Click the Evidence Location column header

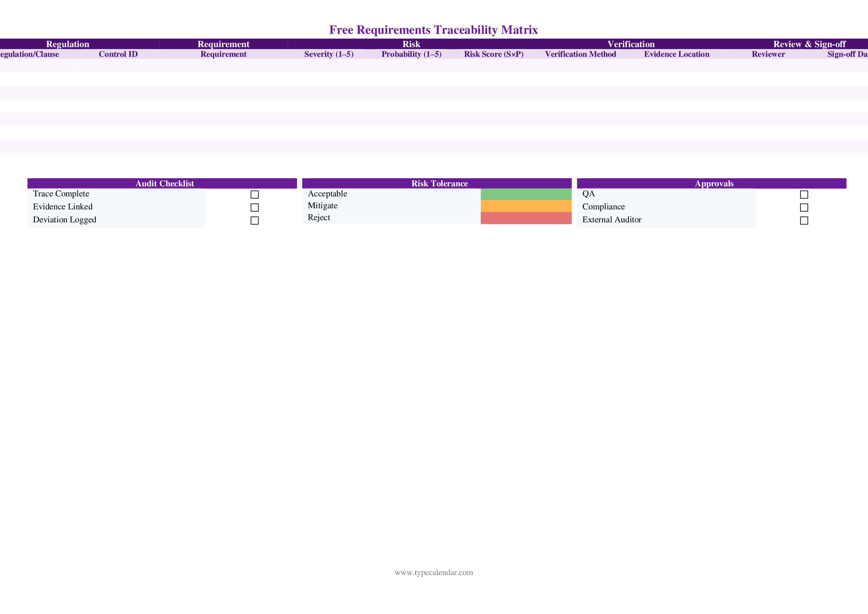pos(677,54)
